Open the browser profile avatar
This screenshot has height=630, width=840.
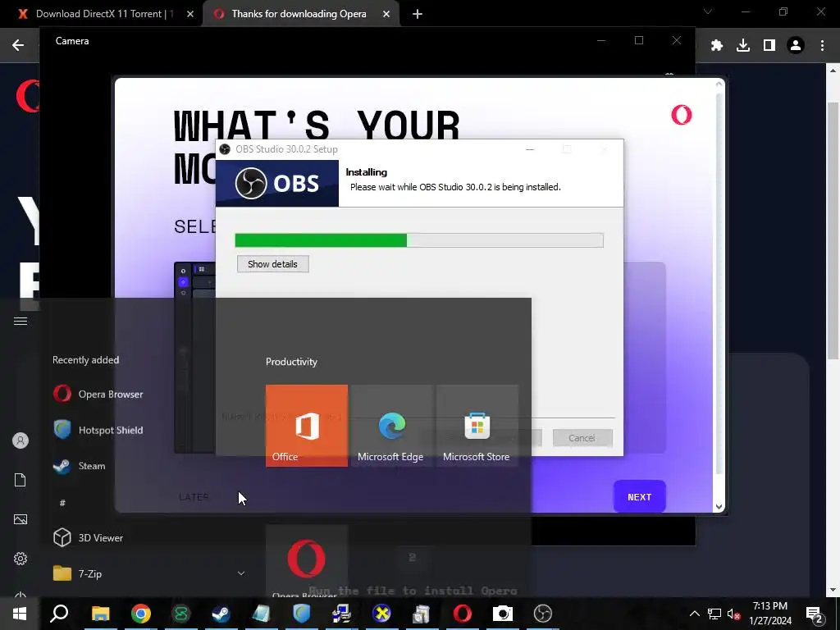click(796, 46)
